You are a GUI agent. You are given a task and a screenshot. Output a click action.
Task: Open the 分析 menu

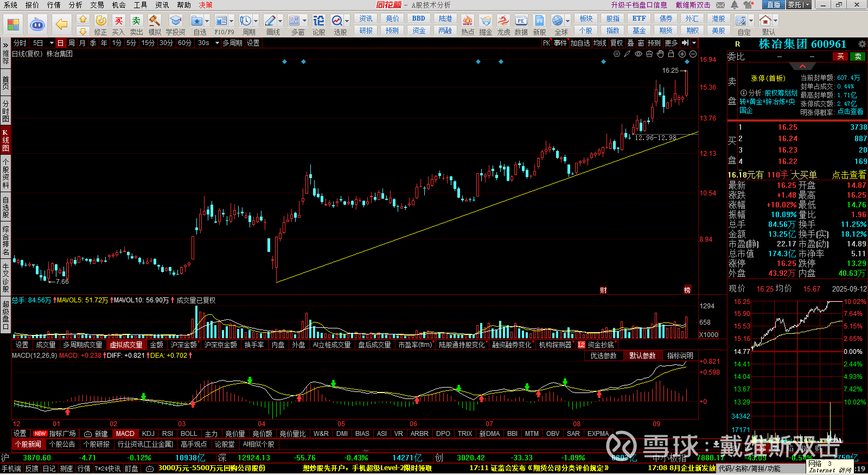[x=75, y=5]
